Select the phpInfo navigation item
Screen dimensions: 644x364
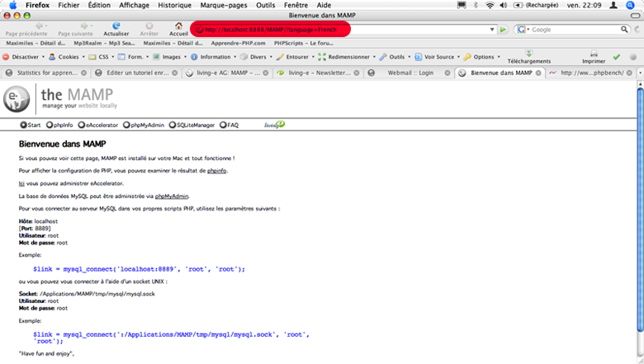coord(59,125)
